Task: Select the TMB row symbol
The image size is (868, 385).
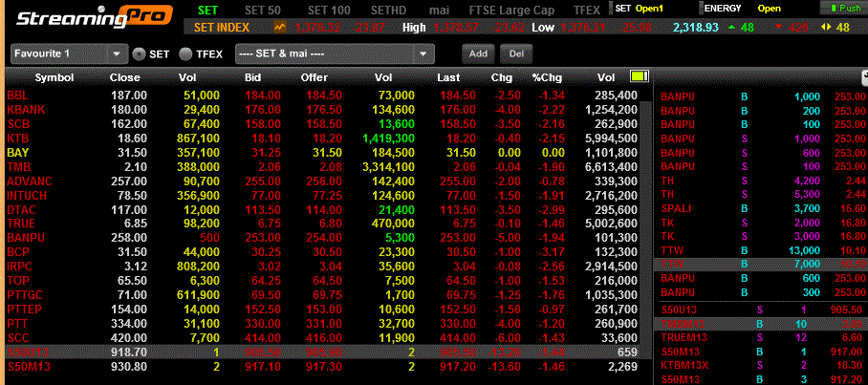Action: point(18,167)
